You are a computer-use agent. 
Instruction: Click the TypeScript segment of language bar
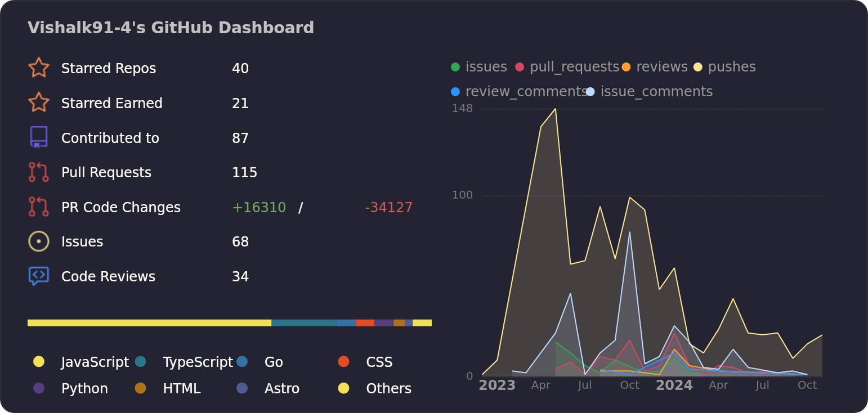[304, 323]
